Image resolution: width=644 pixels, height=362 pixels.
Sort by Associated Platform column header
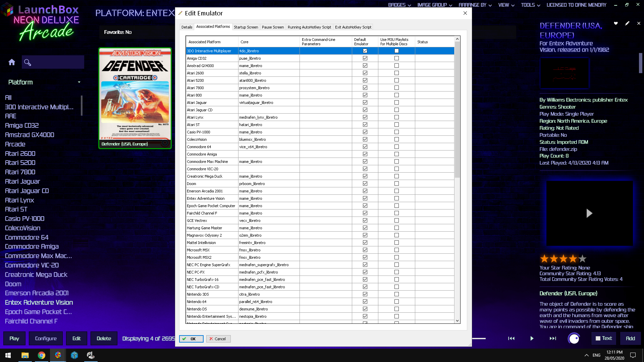click(212, 42)
